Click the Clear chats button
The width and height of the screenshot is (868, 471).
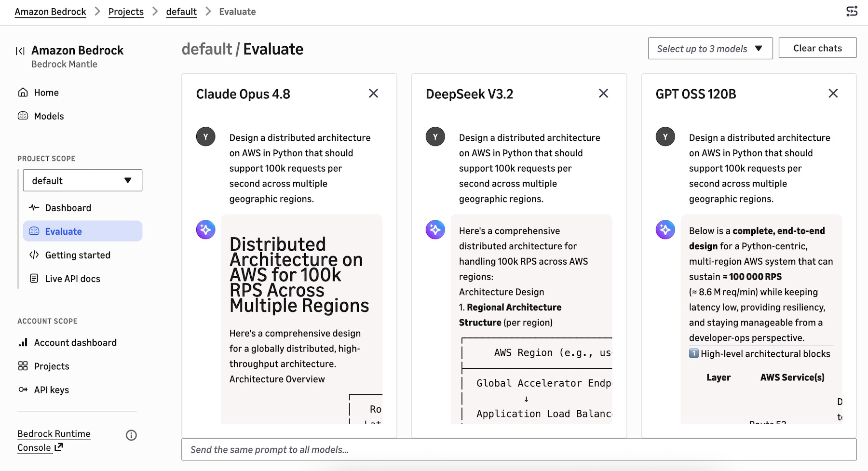(x=817, y=48)
